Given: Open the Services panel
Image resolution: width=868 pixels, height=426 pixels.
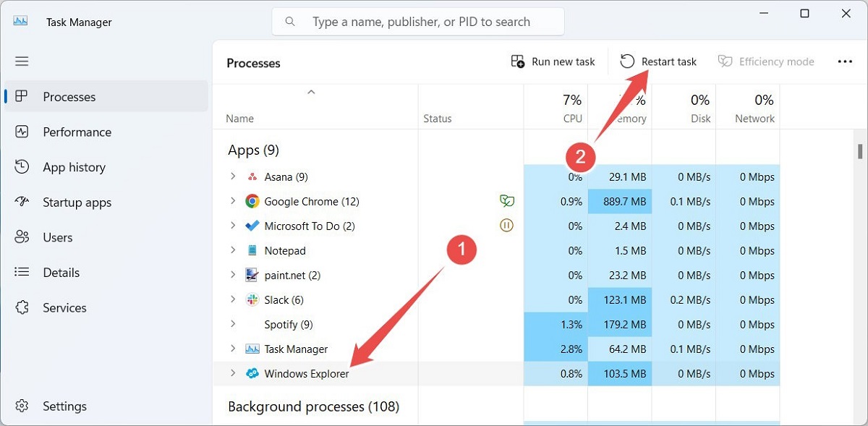Looking at the screenshot, I should pos(65,307).
